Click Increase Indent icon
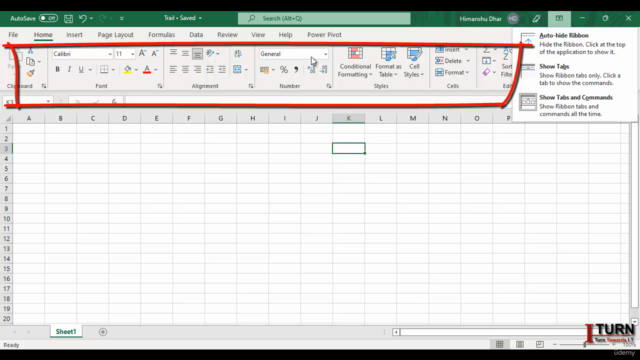 [x=222, y=70]
